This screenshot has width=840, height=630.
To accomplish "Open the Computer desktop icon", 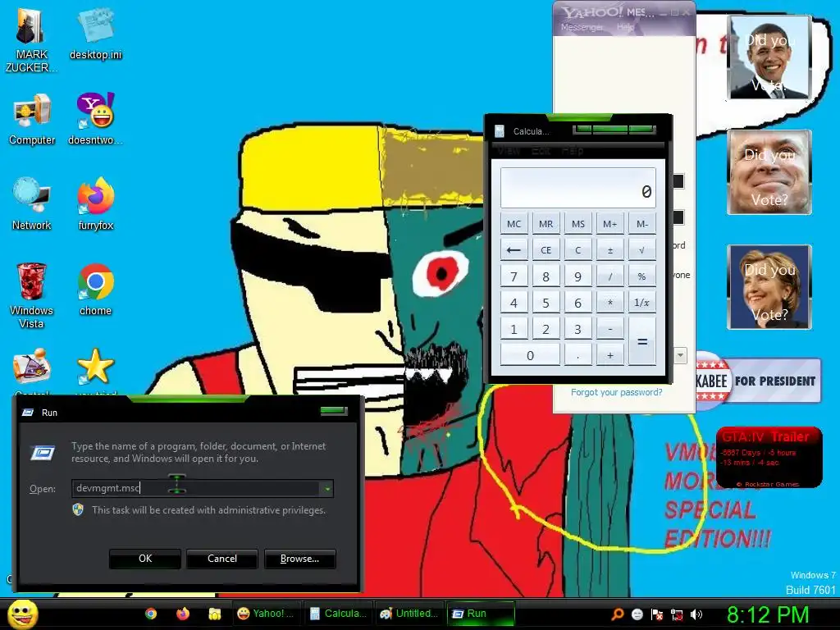I will 32,119.
